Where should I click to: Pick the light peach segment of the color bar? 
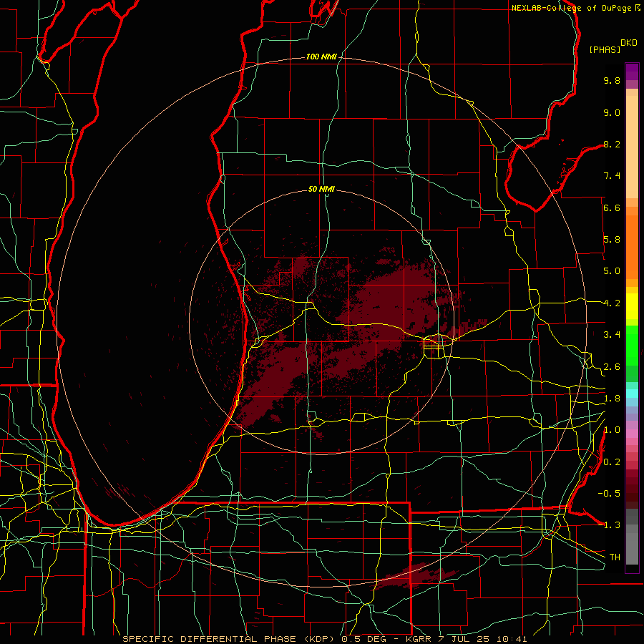(x=632, y=148)
